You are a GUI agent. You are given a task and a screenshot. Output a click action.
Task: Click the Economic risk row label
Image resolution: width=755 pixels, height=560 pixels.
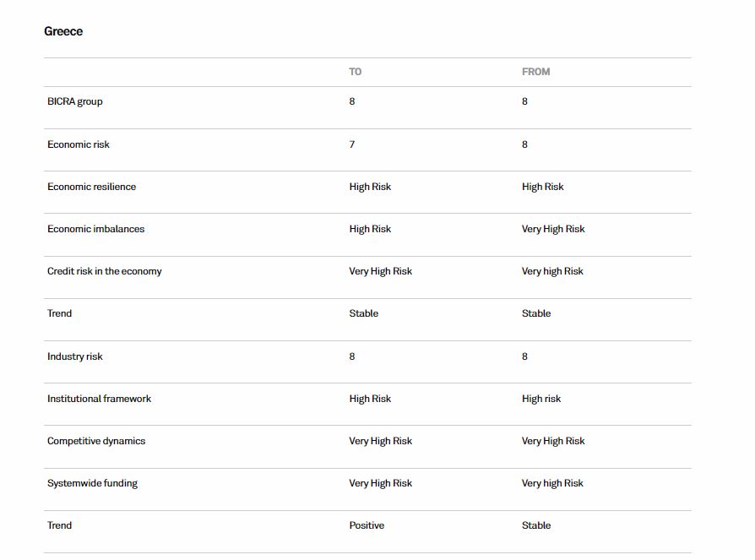point(79,144)
